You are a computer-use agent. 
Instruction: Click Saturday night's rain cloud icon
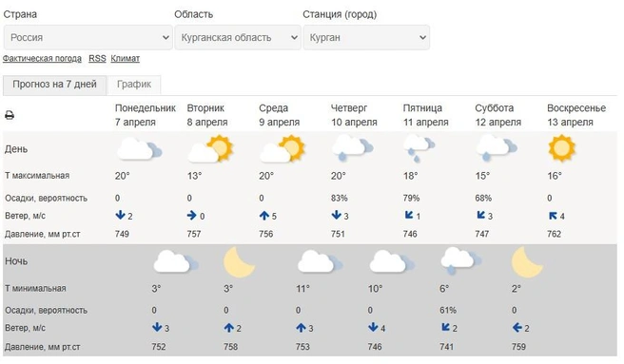(460, 260)
